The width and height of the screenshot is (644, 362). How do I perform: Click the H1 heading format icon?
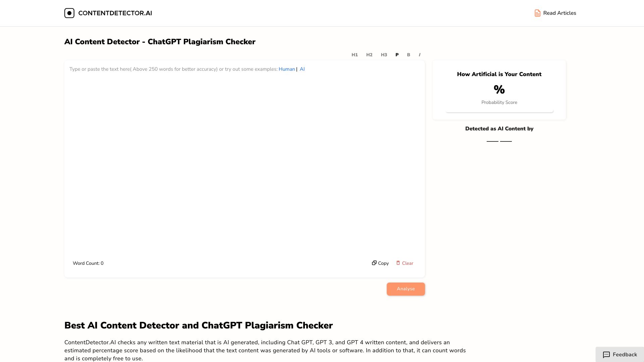click(x=355, y=54)
